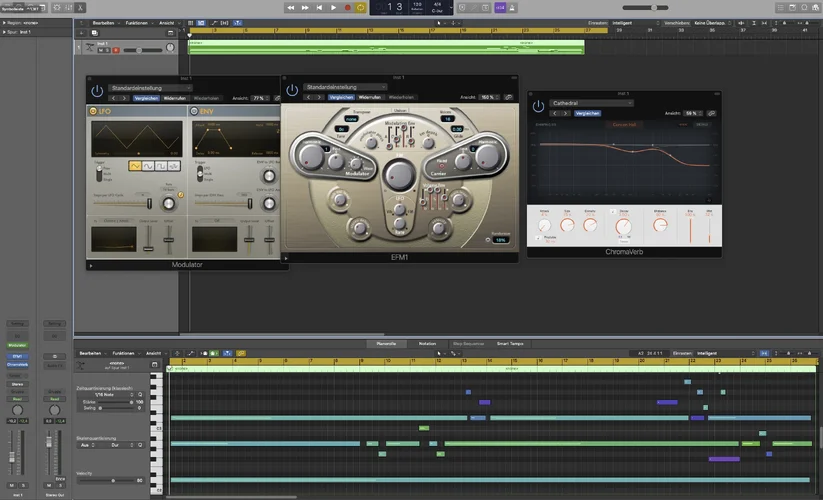823x500 pixels.
Task: Open the Funktionen menu in the piano roll
Action: 123,353
